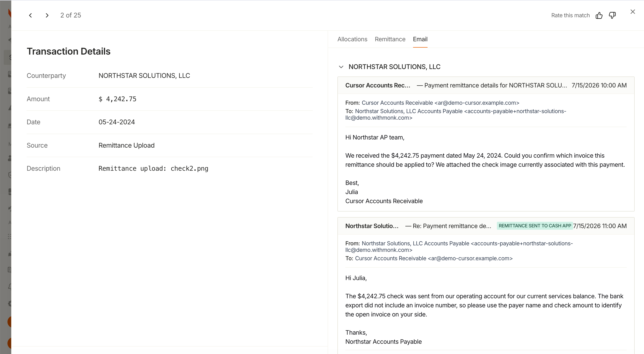
Task: Click the Northstar Solutio... reply email header
Action: (x=486, y=226)
